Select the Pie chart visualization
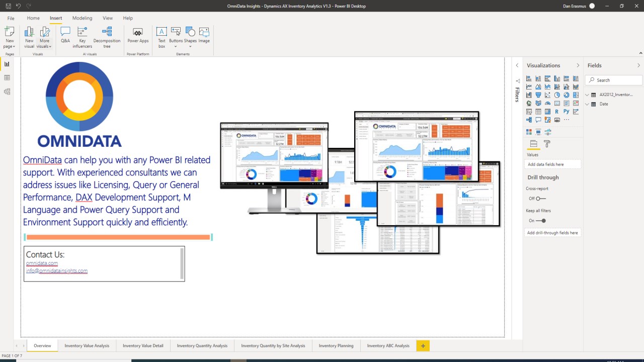The width and height of the screenshot is (644, 362). (x=557, y=95)
